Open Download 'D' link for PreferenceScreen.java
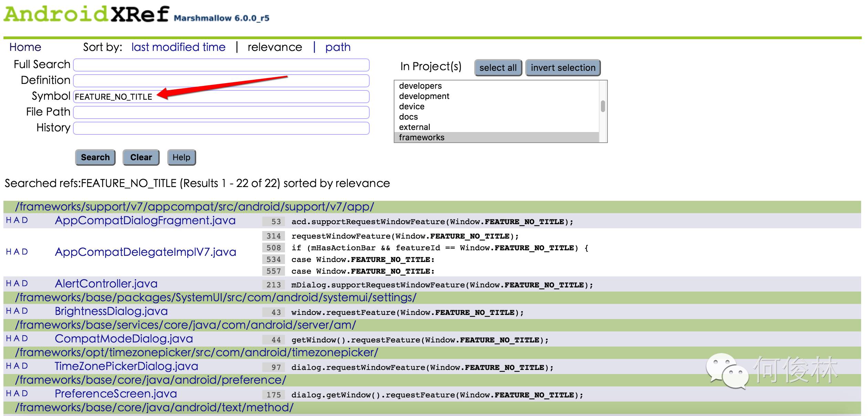The width and height of the screenshot is (868, 416). (25, 394)
